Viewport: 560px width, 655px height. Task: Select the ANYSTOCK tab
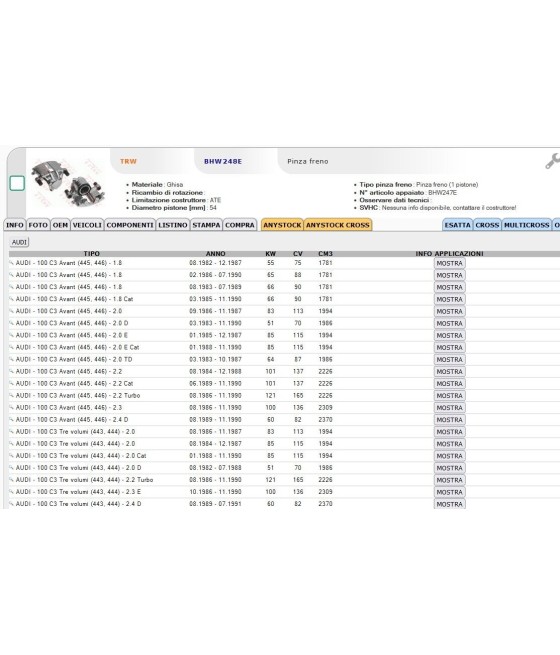pyautogui.click(x=282, y=225)
